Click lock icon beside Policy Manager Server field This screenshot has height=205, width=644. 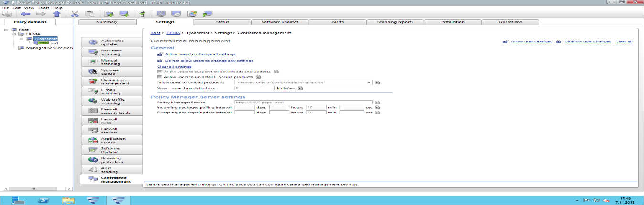[x=377, y=102]
